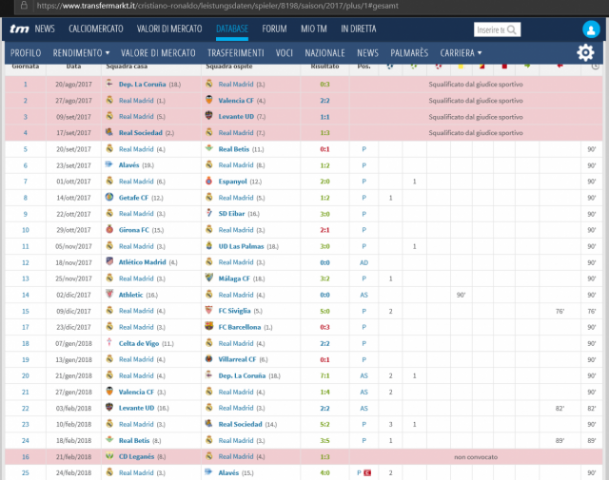
Task: Open matchday 12 link
Action: 25,263
